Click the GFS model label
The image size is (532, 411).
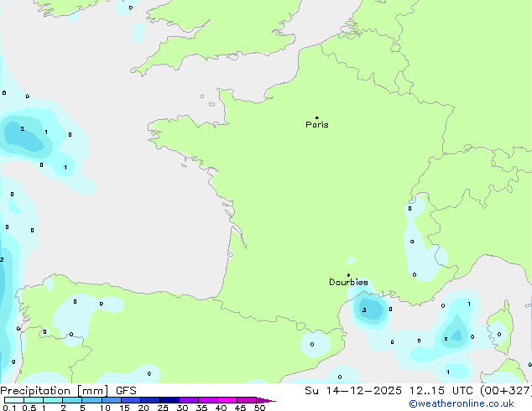tap(126, 391)
